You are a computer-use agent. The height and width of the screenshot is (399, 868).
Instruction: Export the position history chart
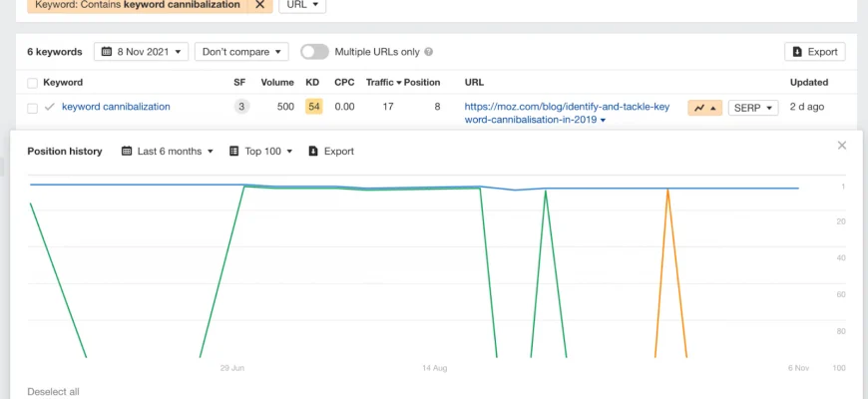click(331, 152)
